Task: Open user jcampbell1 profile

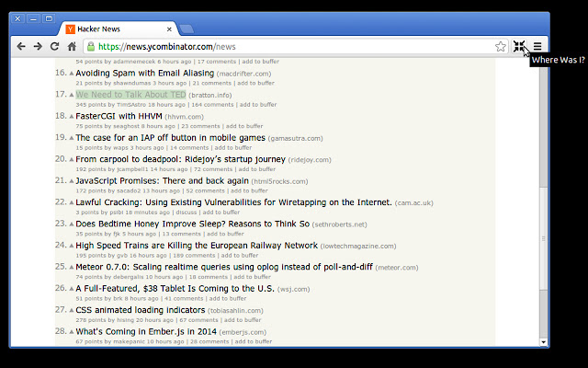Action: tap(132, 169)
